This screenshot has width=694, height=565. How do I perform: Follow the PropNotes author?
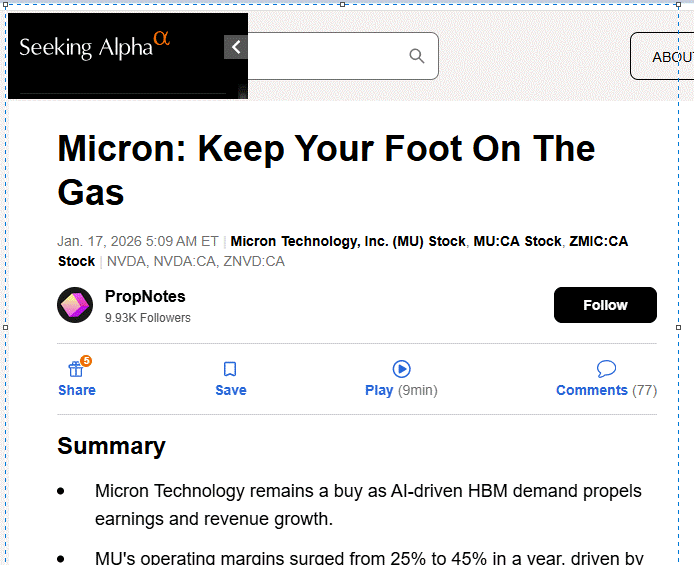coord(605,305)
